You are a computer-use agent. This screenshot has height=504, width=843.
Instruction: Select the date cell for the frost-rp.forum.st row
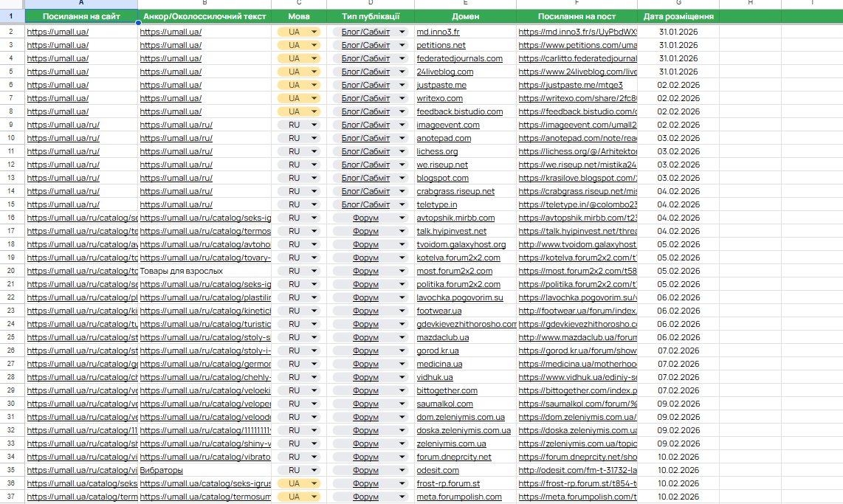coord(678,483)
